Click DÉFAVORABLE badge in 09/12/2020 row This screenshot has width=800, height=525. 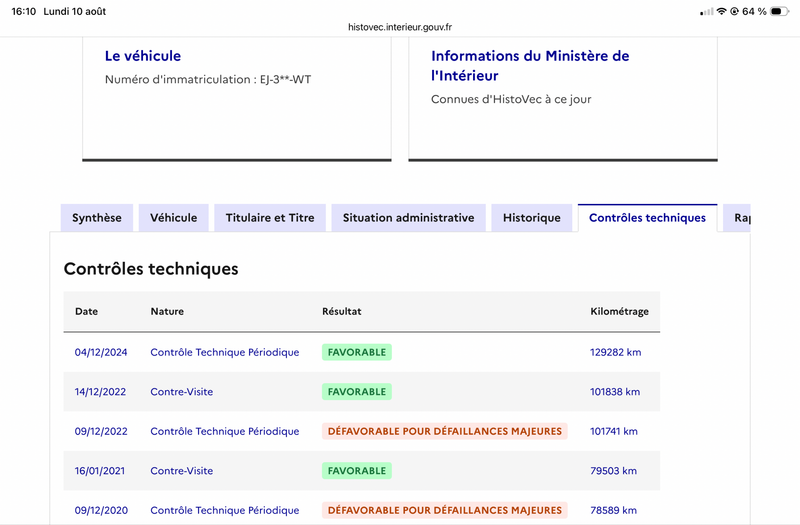(444, 510)
